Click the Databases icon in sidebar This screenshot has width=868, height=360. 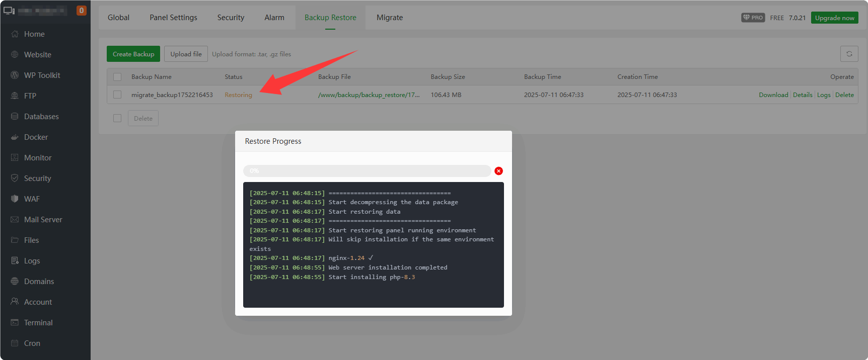pos(15,117)
